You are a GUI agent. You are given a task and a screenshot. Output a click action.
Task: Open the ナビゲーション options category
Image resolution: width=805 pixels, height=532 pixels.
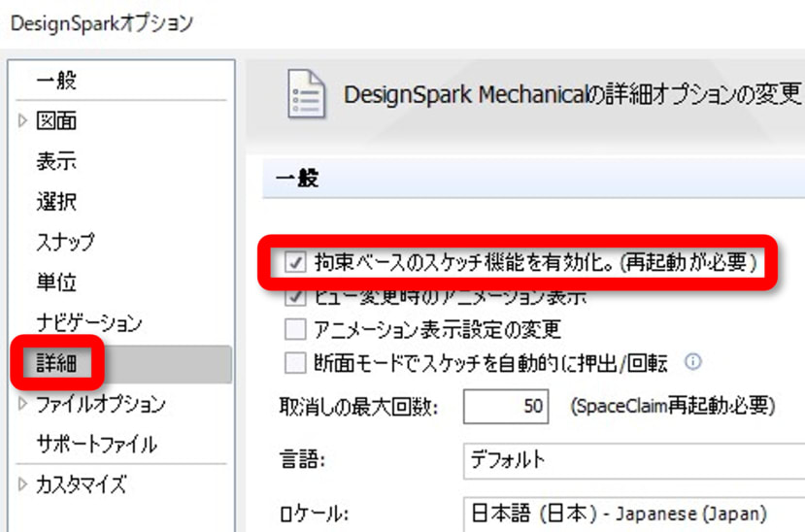[x=88, y=322]
